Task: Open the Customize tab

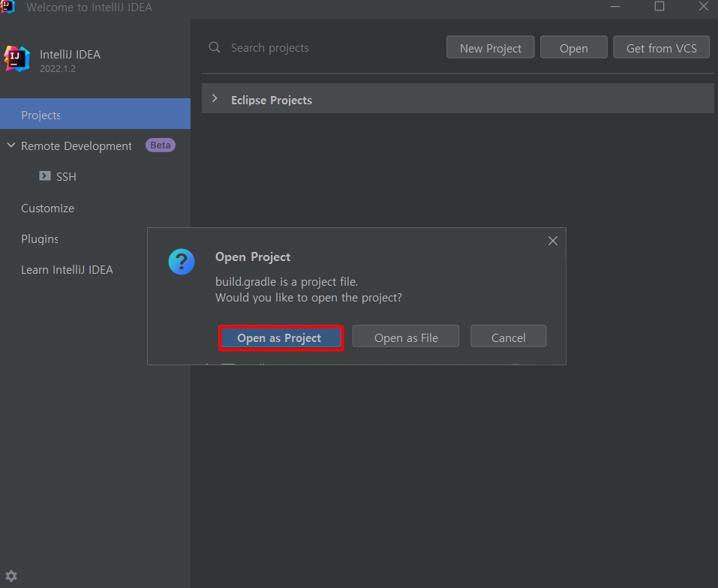Action: tap(47, 208)
